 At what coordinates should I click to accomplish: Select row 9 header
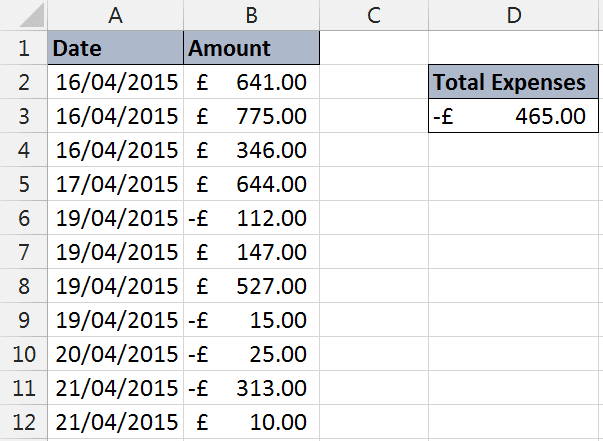(x=23, y=320)
